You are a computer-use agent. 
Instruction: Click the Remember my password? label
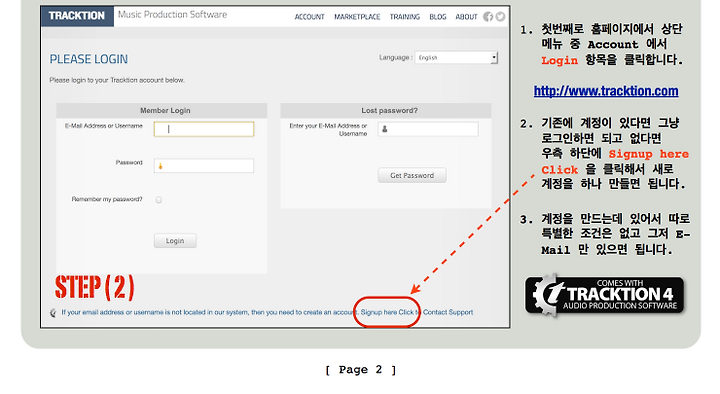pos(107,199)
